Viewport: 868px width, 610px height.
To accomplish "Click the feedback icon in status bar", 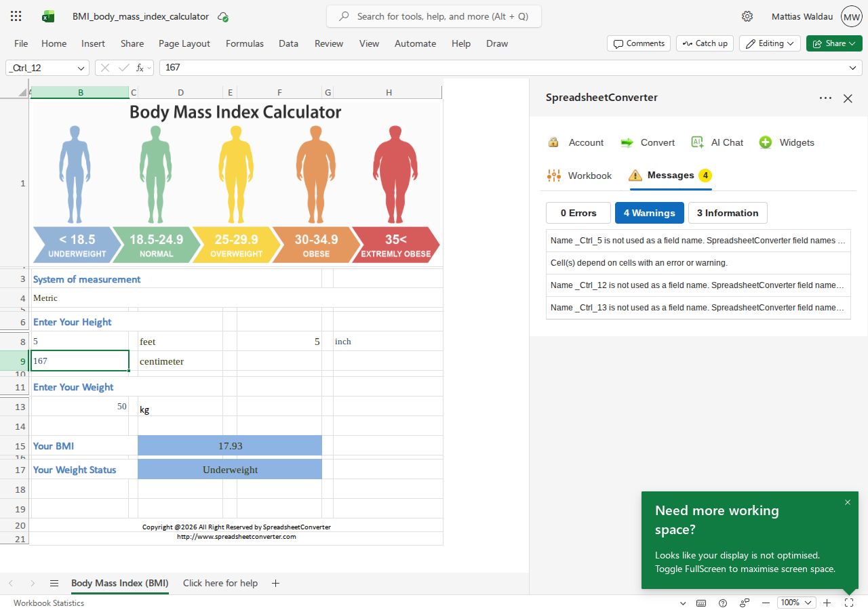I will pyautogui.click(x=745, y=603).
